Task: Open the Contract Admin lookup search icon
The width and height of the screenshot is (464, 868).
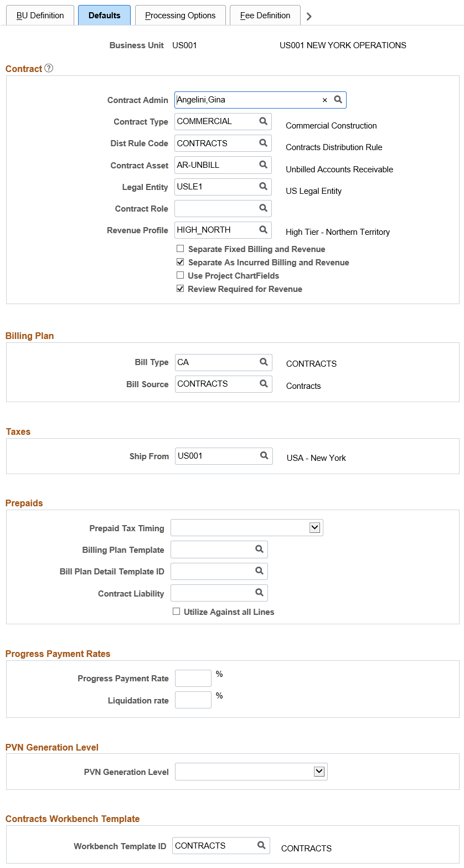Action: coord(338,100)
